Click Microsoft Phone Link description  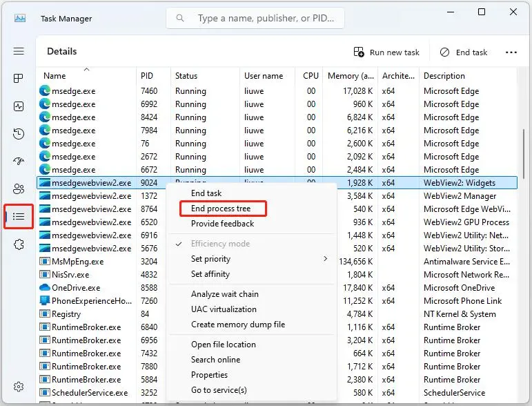point(462,301)
